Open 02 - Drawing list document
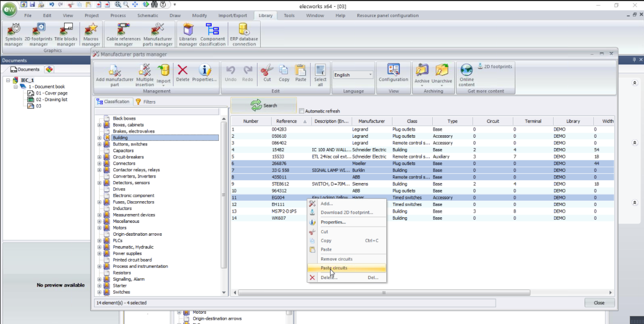This screenshot has height=324, width=644. click(x=52, y=100)
